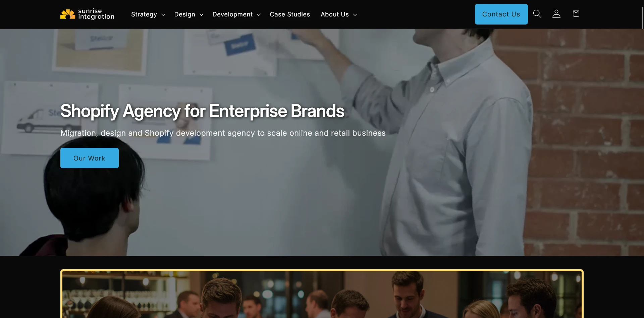Open the shopping cart icon

576,14
